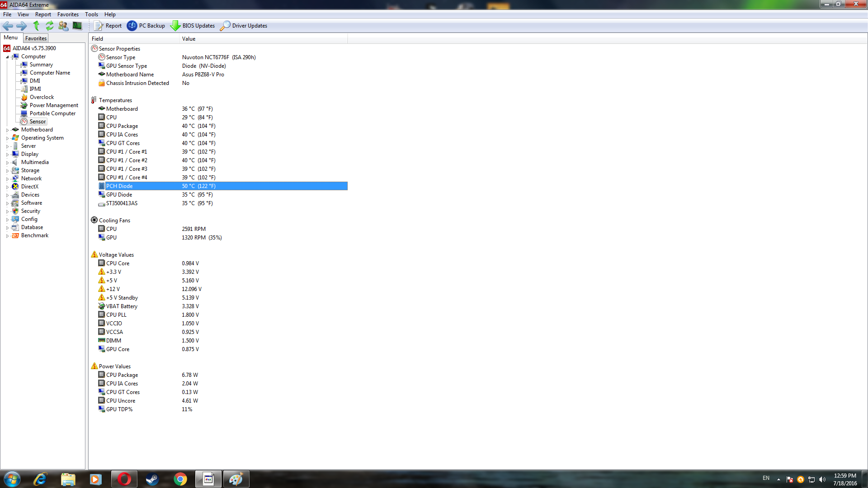
Task: Click the Value column header
Action: click(189, 39)
